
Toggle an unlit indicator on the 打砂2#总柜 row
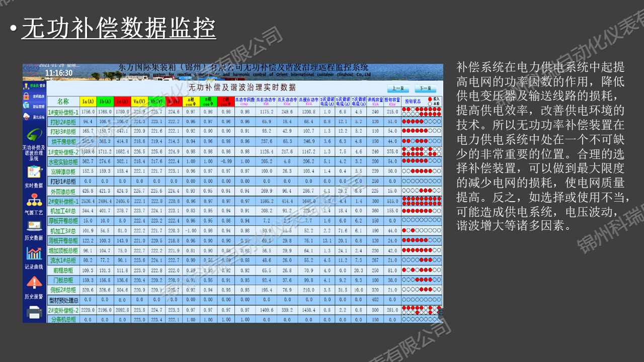426,122
